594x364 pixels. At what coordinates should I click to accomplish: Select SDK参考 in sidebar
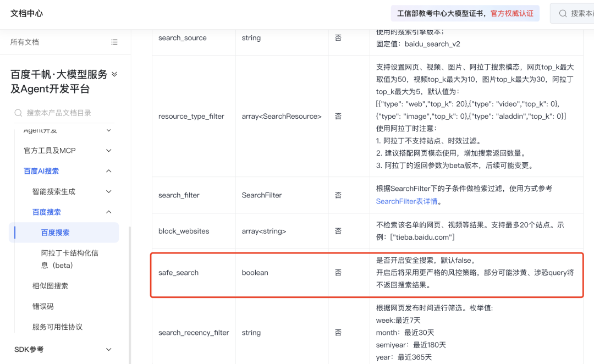click(x=29, y=349)
